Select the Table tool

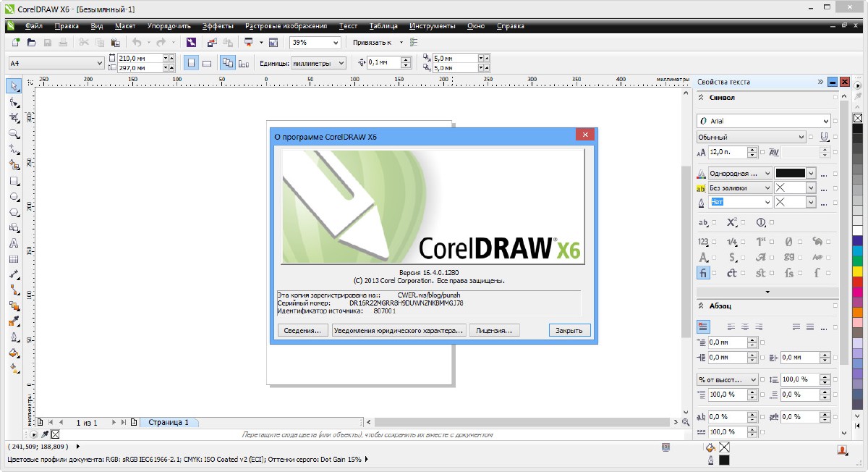click(x=14, y=259)
